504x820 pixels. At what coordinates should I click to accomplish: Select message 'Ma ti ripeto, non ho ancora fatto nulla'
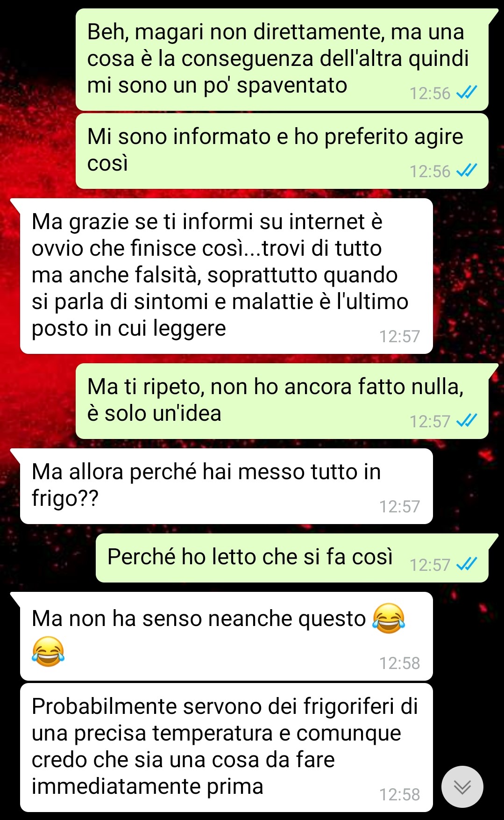tap(282, 401)
